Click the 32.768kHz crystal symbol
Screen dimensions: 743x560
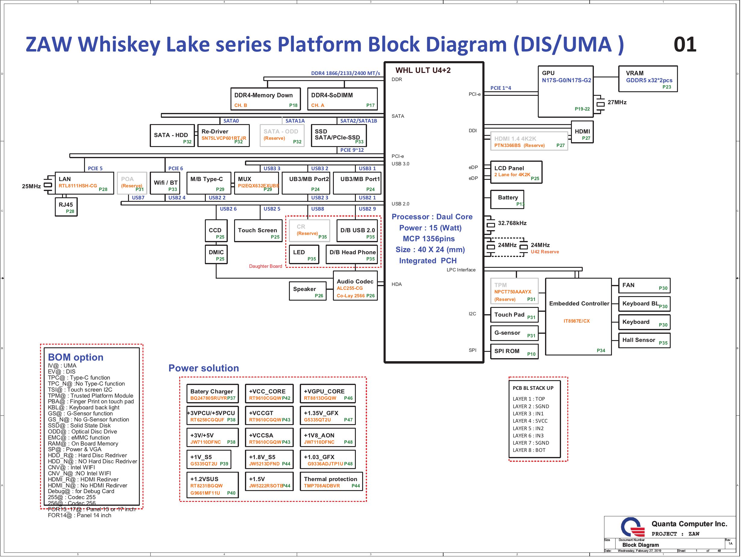point(491,225)
